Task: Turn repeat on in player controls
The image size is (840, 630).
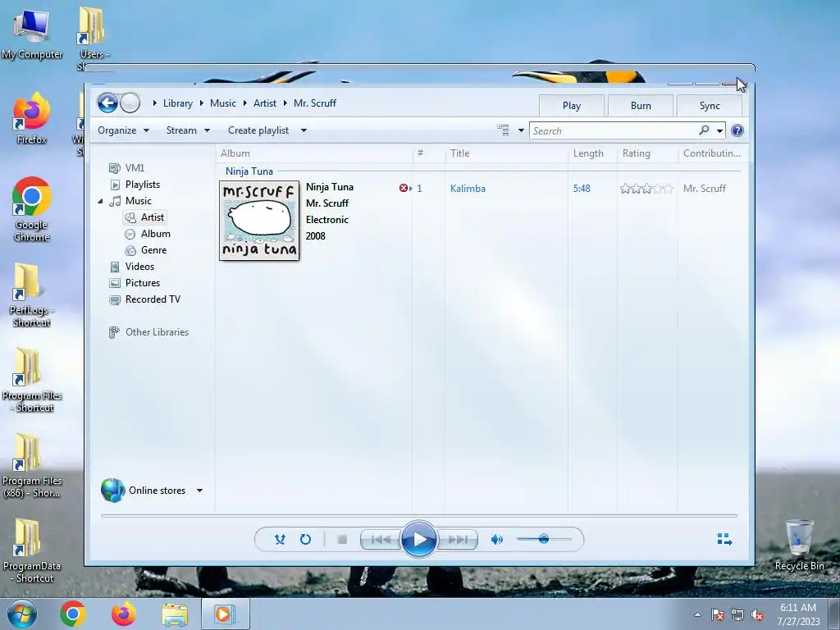Action: click(305, 540)
